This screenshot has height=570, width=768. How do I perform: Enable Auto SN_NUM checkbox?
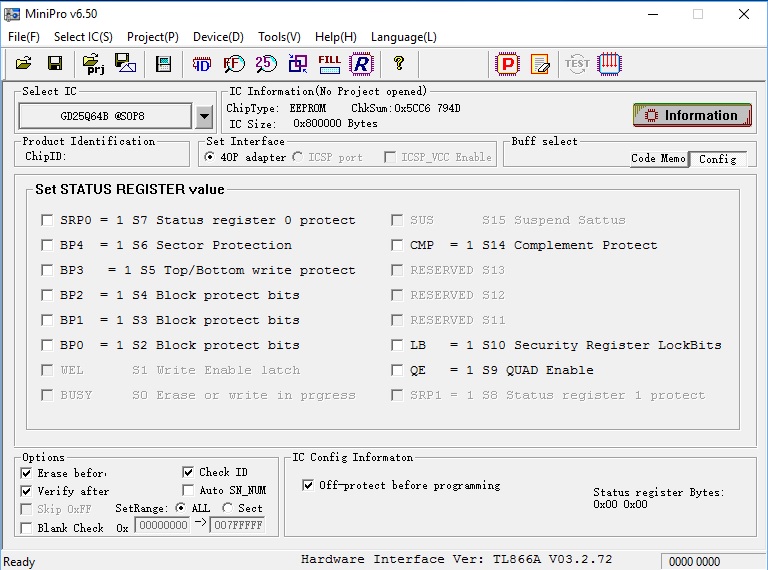pyautogui.click(x=188, y=490)
